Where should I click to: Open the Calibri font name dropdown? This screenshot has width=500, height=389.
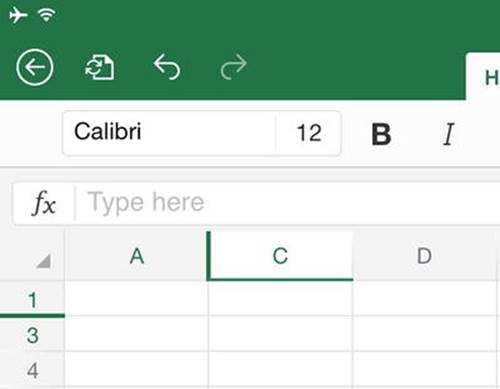click(x=169, y=133)
